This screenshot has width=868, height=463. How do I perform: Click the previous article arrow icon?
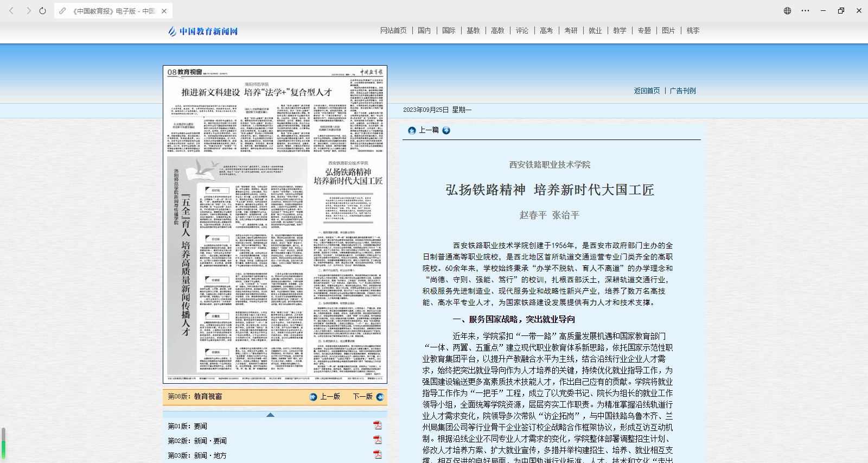click(412, 130)
